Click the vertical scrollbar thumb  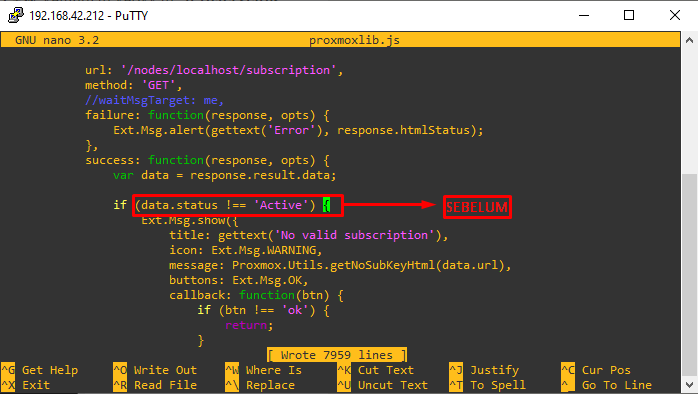[x=689, y=275]
